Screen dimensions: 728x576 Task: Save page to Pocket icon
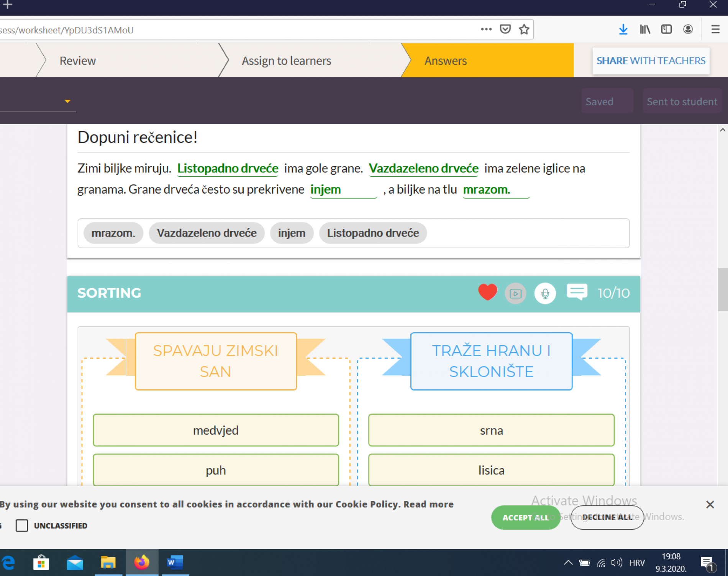click(x=505, y=30)
